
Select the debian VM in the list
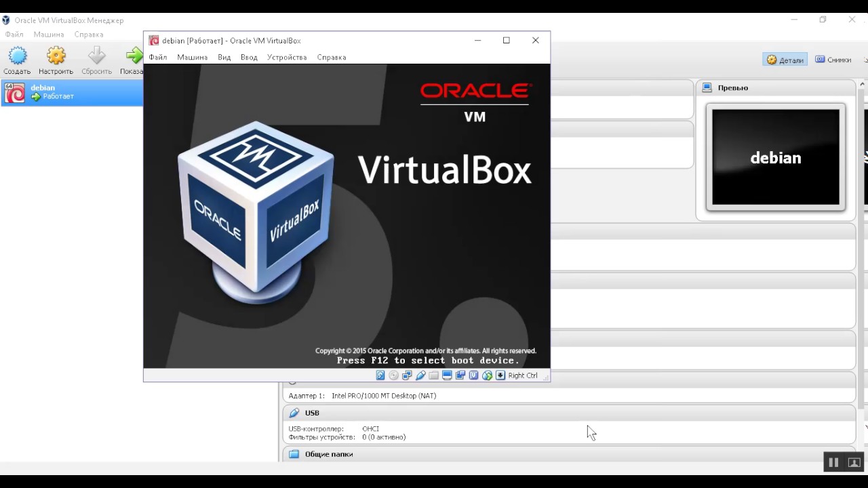click(x=71, y=92)
